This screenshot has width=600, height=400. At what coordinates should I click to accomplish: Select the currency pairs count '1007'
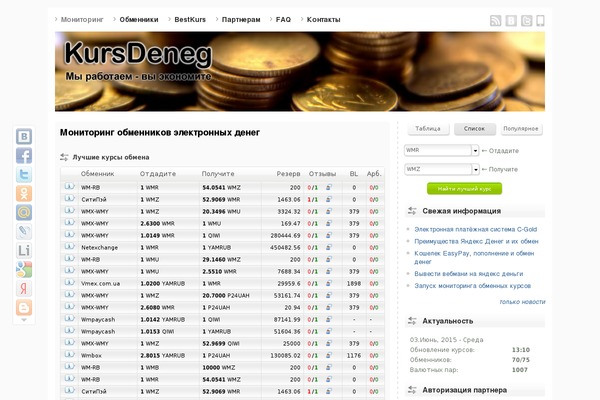(520, 370)
